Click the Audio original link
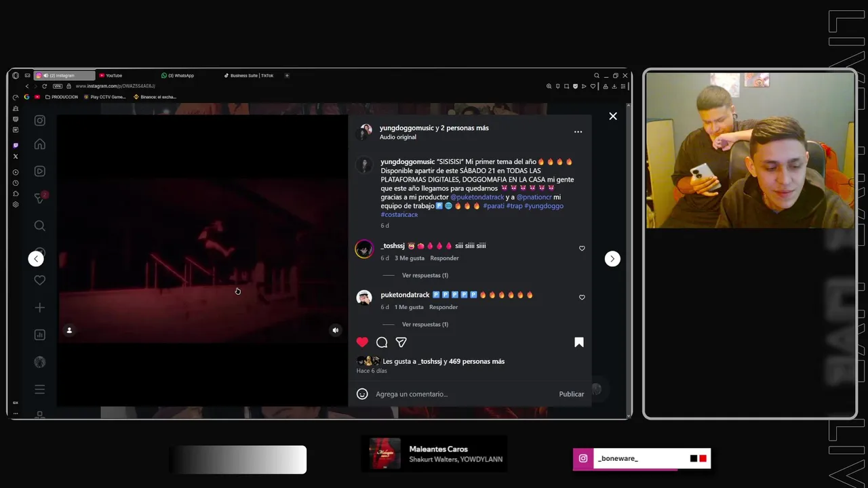 pos(398,137)
